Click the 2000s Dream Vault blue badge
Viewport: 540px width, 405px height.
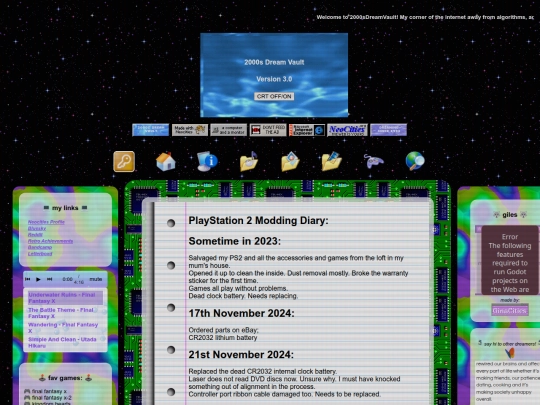150,130
